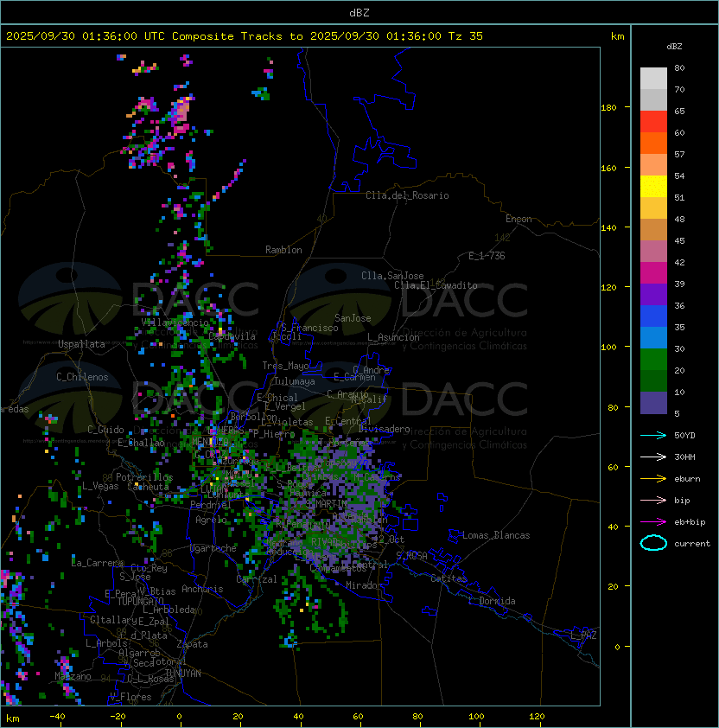Viewport: 719px width, 728px height.
Task: Click the 'Clla.El_Cavadito' map label
Action: 436,285
